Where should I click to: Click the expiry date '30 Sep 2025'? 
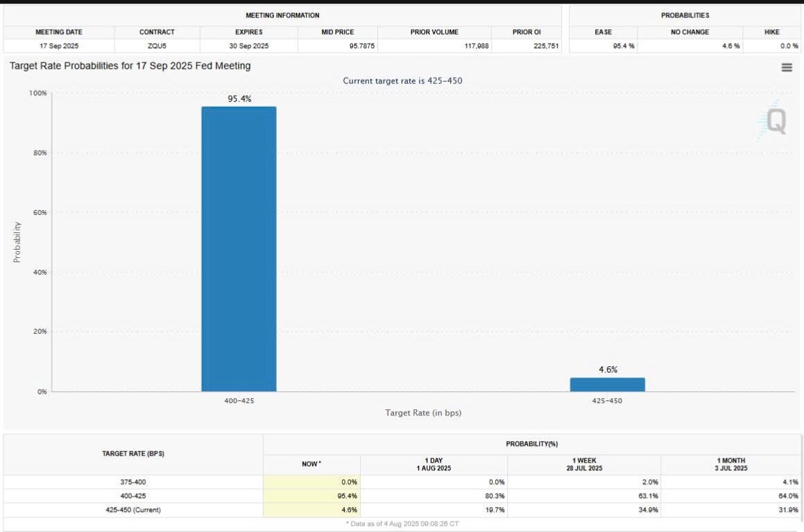pos(248,46)
